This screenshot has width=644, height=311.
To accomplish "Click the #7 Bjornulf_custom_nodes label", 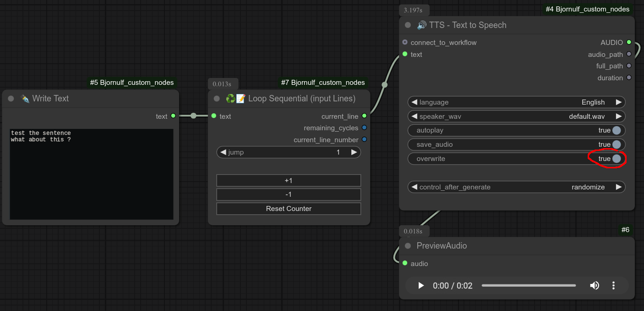I will click(x=323, y=83).
